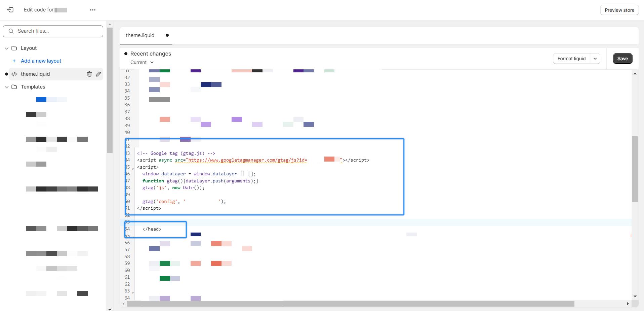Click the Layout folder icon
Viewport: 644px width, 311px height.
14,48
